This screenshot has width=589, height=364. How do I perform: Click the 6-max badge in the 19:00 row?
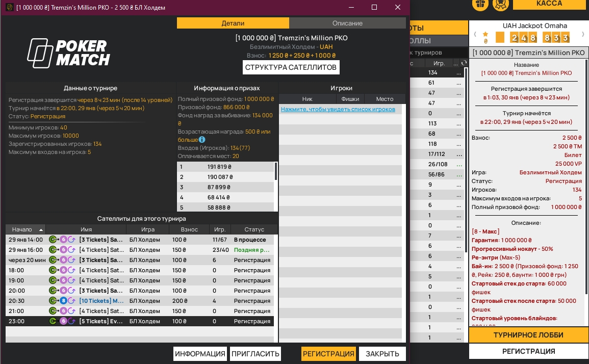coord(63,280)
